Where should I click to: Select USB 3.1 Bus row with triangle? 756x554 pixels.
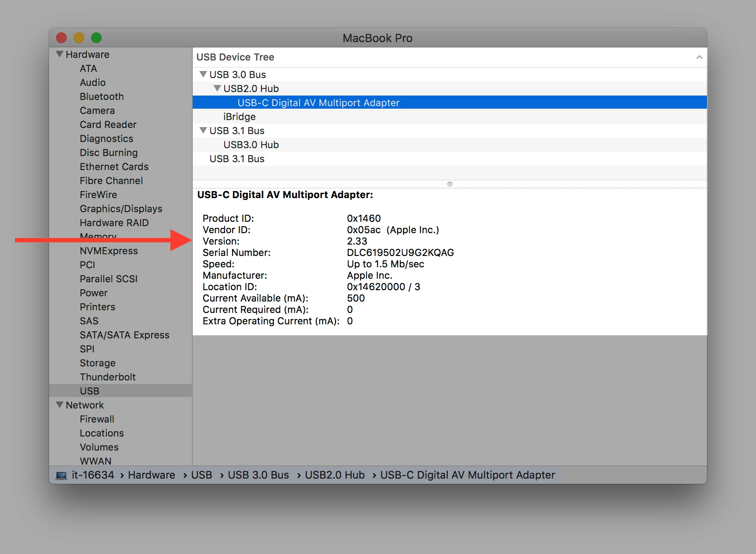(450, 131)
